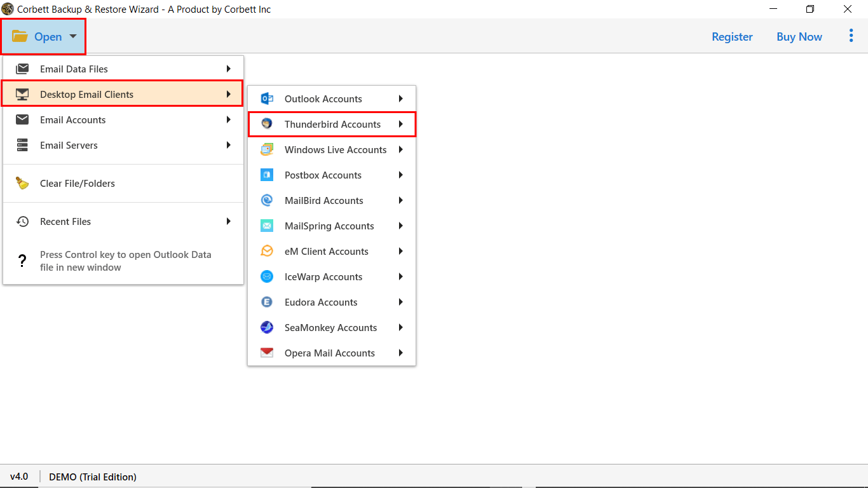Choose Windows Live Accounts from submenu

pyautogui.click(x=332, y=149)
